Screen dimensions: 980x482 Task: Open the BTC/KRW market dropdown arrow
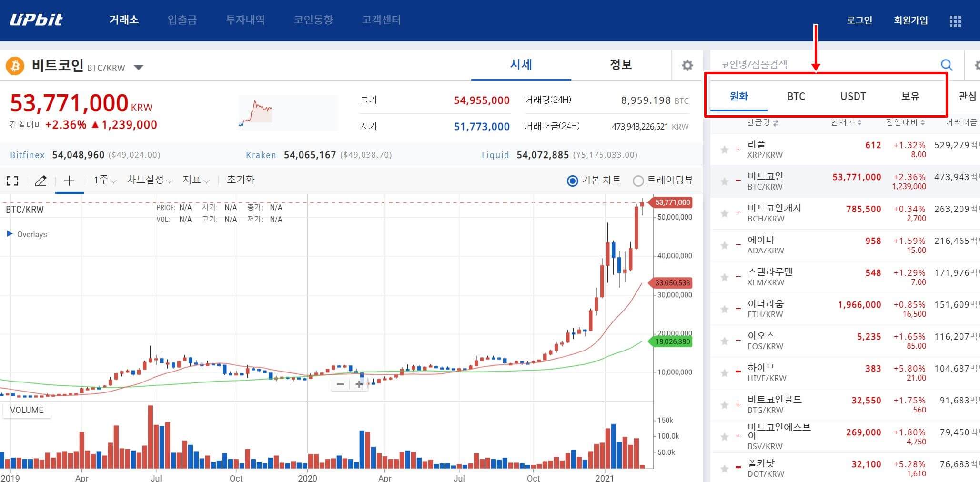tap(139, 68)
